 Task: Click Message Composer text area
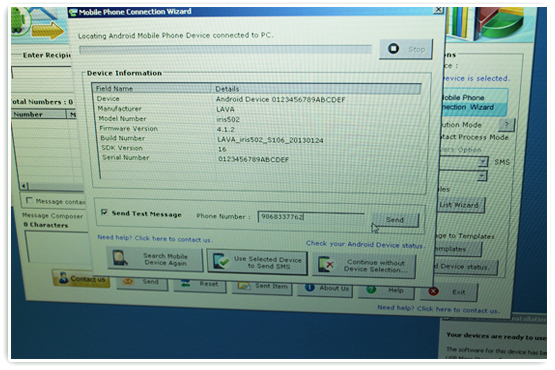[x=57, y=246]
